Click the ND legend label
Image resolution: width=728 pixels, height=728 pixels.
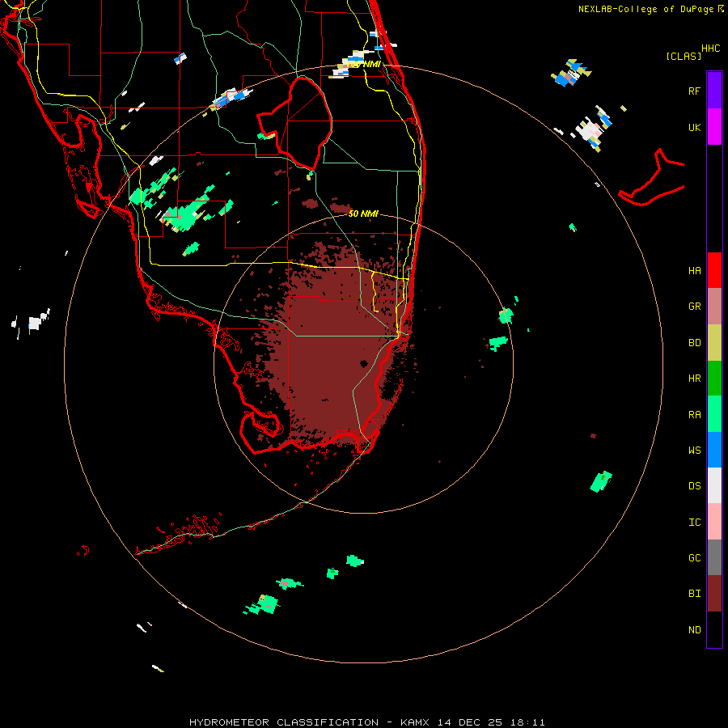694,630
